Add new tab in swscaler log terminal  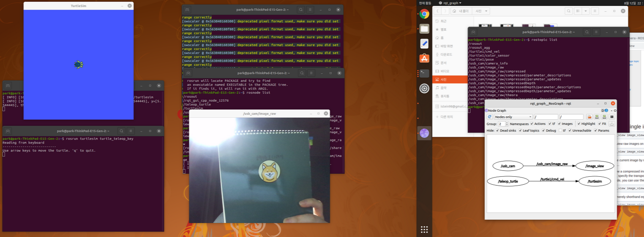coord(187,10)
